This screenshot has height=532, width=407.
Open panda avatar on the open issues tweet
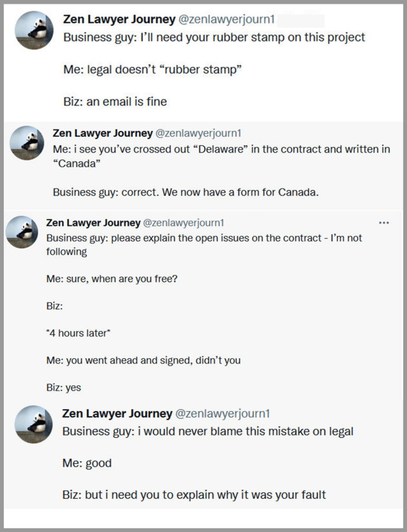tap(22, 232)
